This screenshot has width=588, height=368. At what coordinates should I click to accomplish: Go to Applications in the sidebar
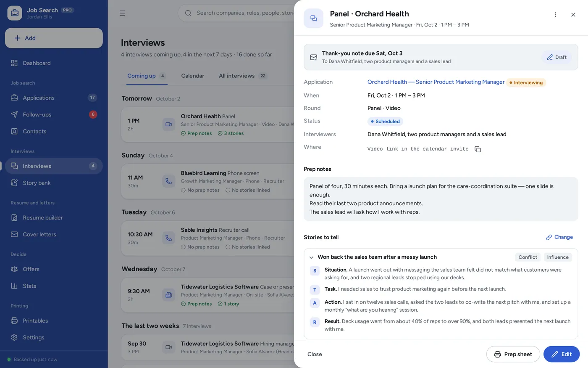54,98
